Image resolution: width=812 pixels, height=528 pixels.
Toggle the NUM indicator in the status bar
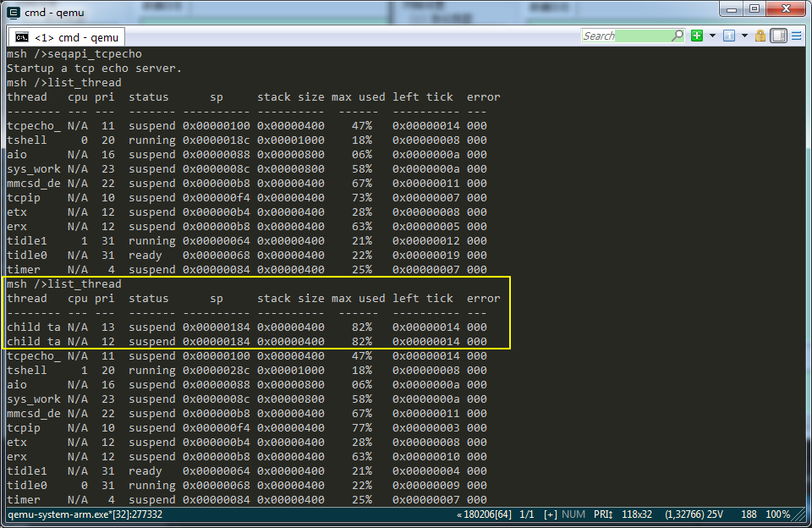(x=575, y=514)
